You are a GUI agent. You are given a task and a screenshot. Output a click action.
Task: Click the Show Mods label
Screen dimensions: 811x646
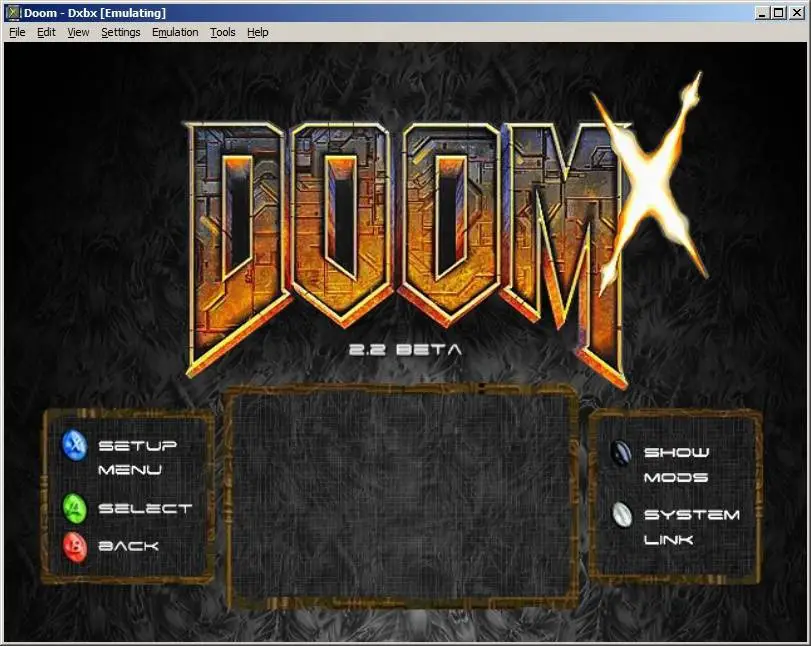(677, 464)
